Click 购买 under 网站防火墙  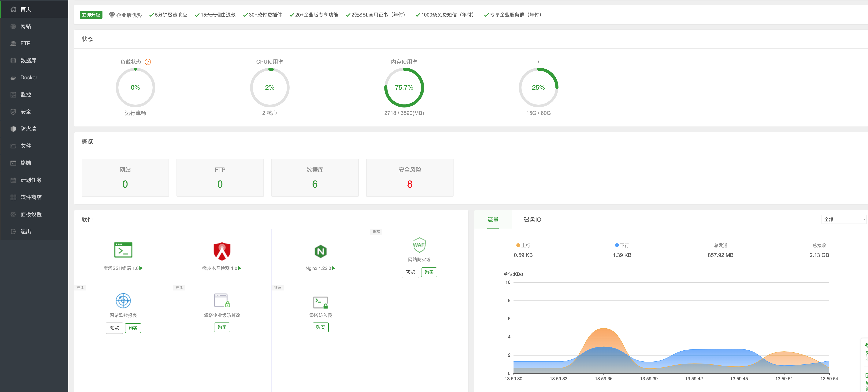point(429,272)
